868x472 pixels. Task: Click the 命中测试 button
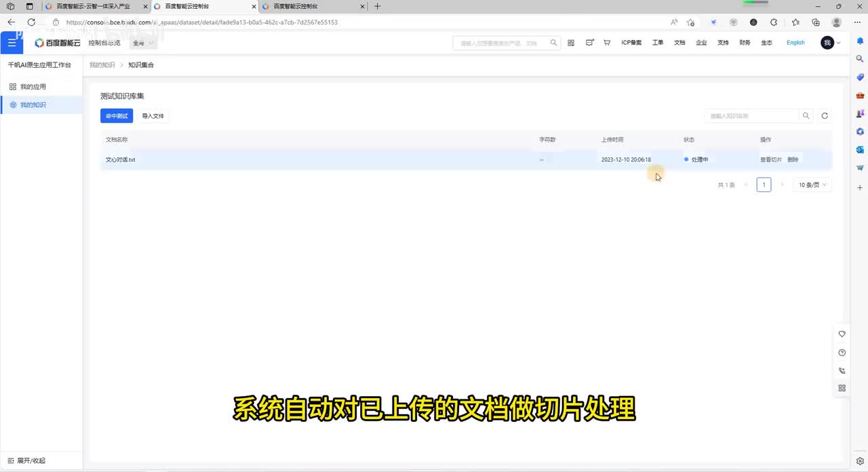(117, 116)
